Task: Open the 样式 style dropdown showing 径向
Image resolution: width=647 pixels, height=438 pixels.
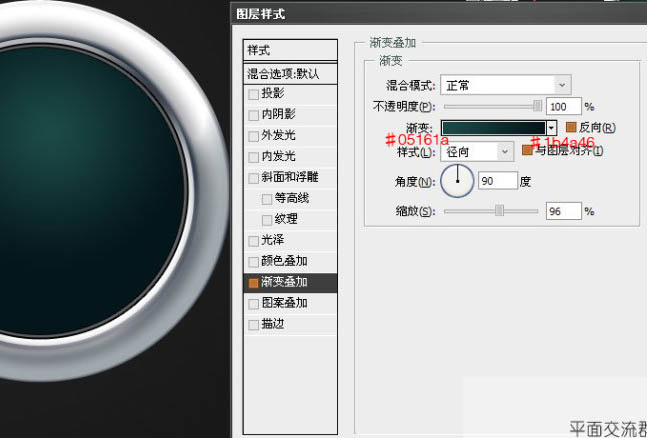Action: point(477,152)
